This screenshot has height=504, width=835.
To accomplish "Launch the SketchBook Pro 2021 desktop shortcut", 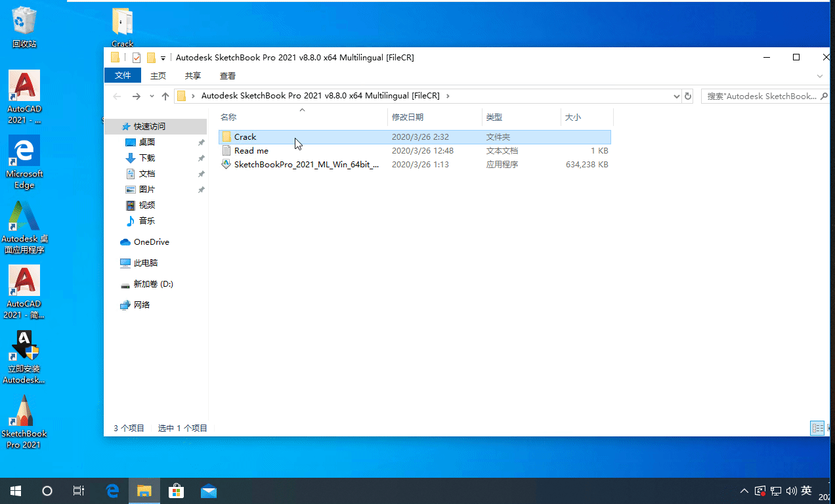I will tap(24, 421).
